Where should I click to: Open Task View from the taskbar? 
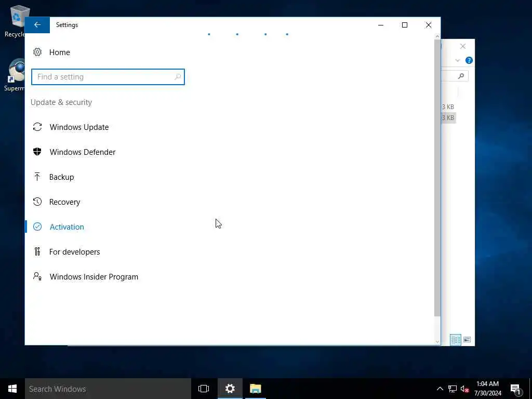point(204,389)
